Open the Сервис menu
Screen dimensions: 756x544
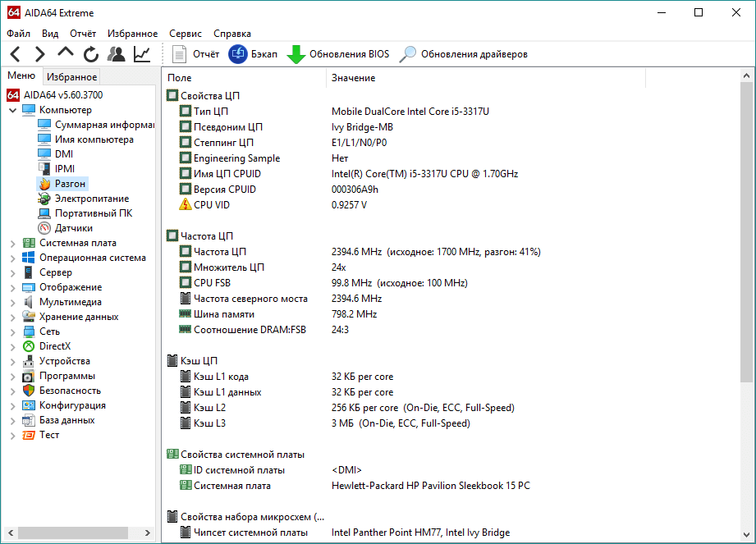coord(186,34)
